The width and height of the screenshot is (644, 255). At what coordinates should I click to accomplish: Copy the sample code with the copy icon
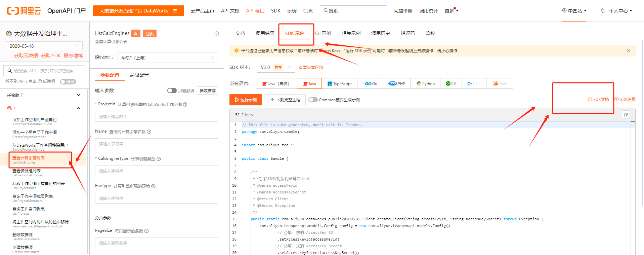626,114
